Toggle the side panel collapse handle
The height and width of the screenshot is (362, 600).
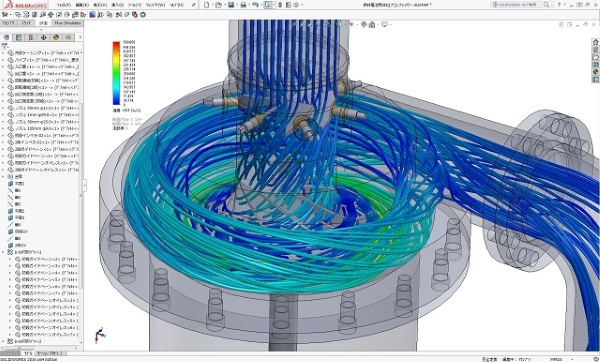84,185
